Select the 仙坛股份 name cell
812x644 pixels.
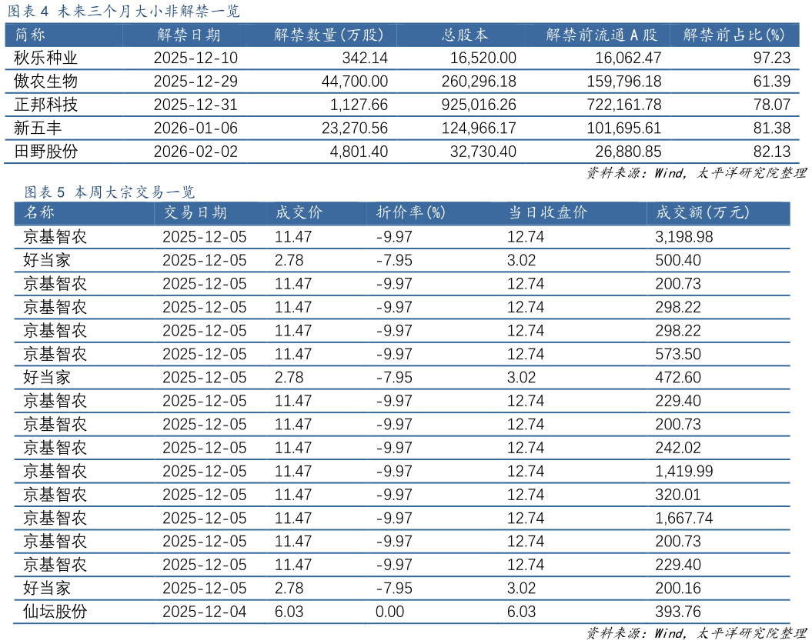55,612
